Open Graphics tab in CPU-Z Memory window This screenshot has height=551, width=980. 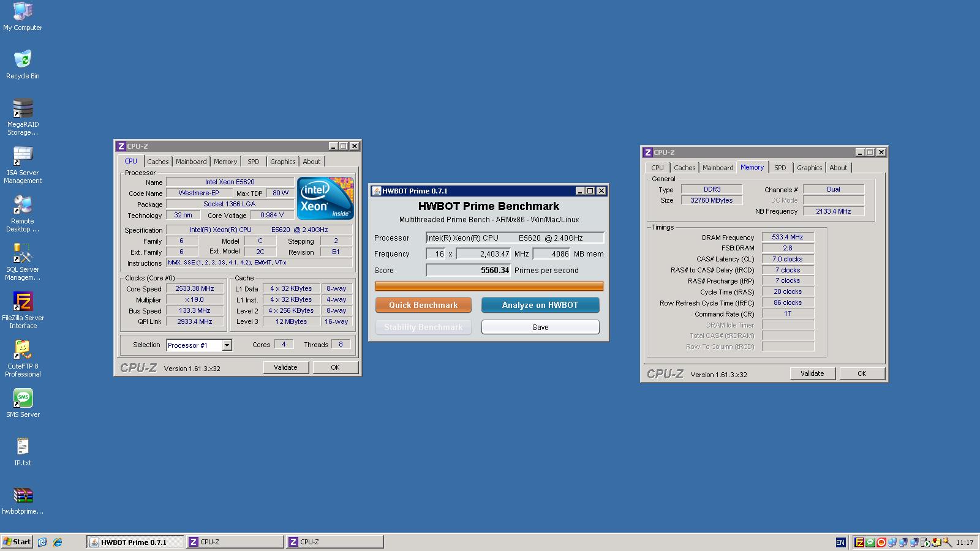(810, 168)
